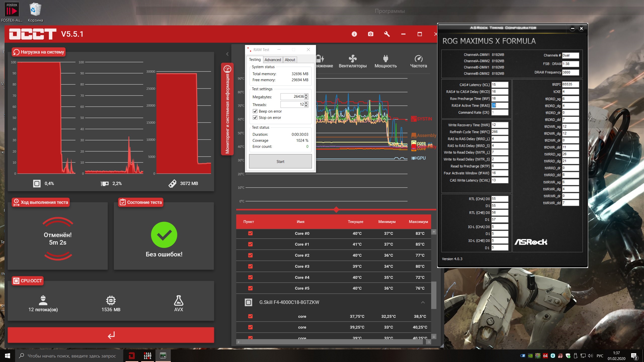Uncheck Core #0 temperature sensor
Screen dimensions: 644x362
click(x=250, y=233)
